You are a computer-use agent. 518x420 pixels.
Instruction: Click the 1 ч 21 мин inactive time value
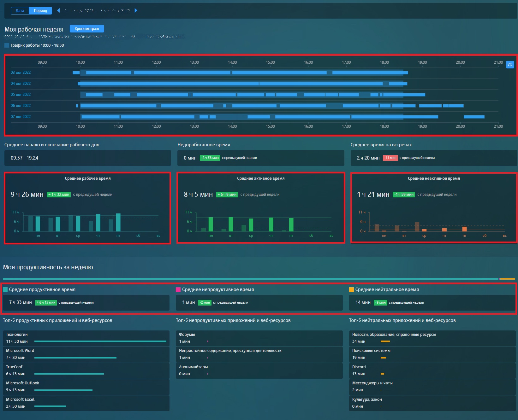(373, 195)
